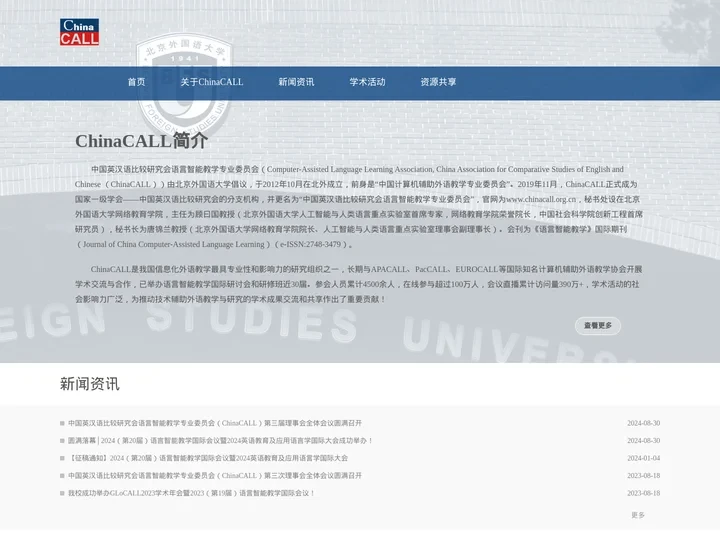Open the 关于ChinaCALL menu item
Screen dimensions: 720x540
pyautogui.click(x=212, y=82)
